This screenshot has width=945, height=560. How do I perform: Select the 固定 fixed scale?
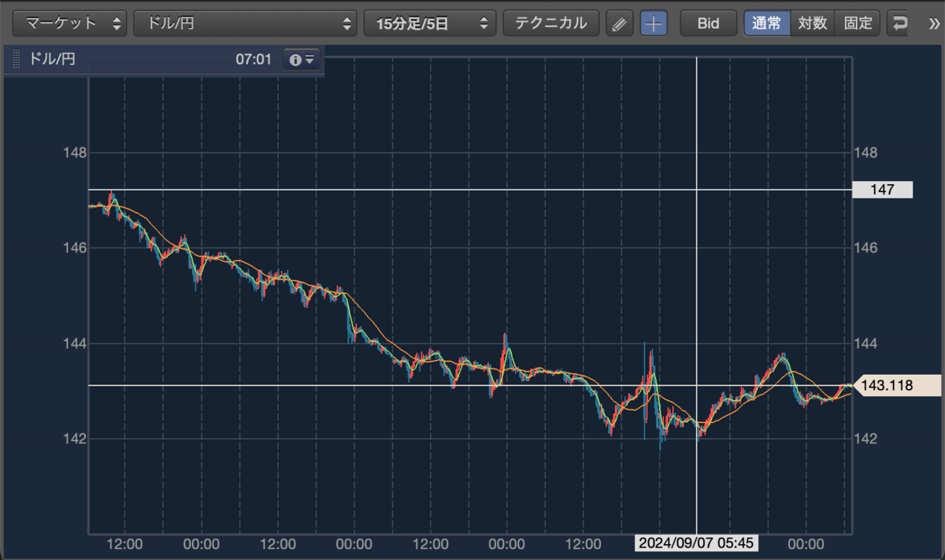point(858,23)
